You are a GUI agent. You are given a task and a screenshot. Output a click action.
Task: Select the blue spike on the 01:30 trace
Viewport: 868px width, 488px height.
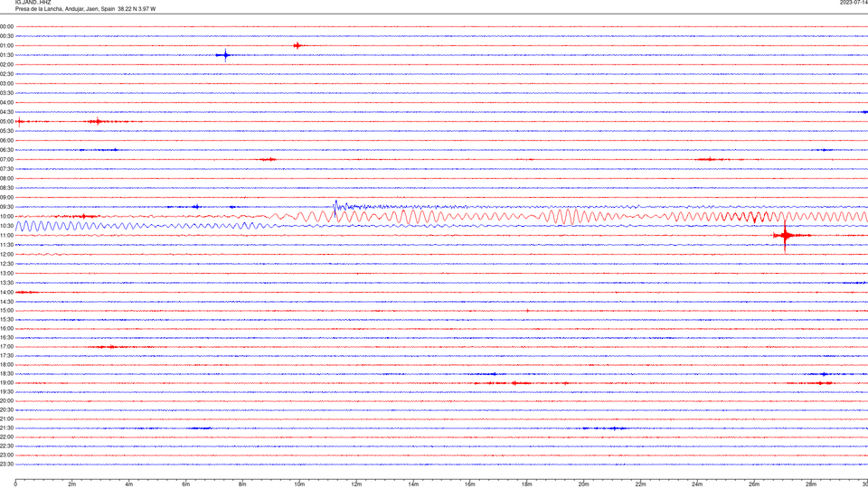tap(225, 55)
